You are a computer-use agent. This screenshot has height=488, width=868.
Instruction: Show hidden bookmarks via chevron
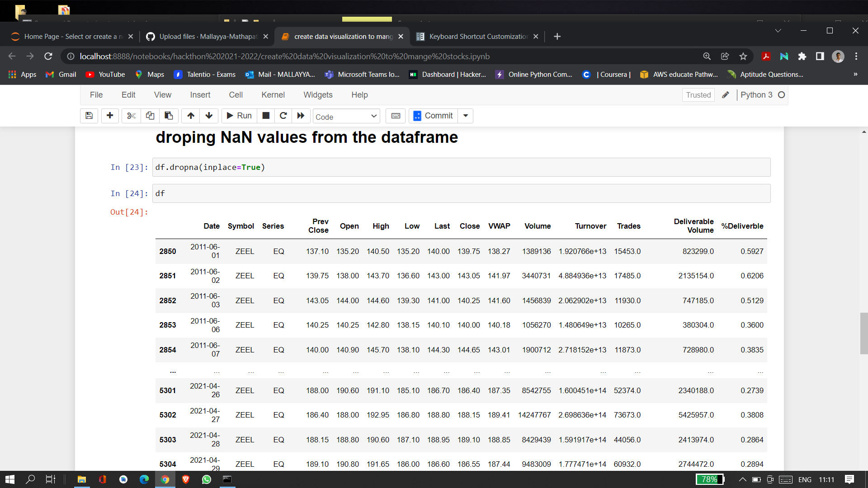855,74
